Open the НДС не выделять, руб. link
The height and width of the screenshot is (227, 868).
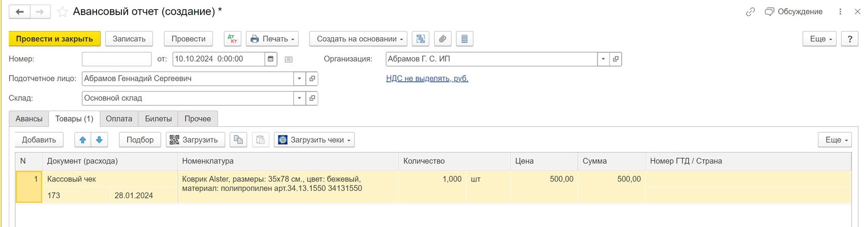point(427,79)
